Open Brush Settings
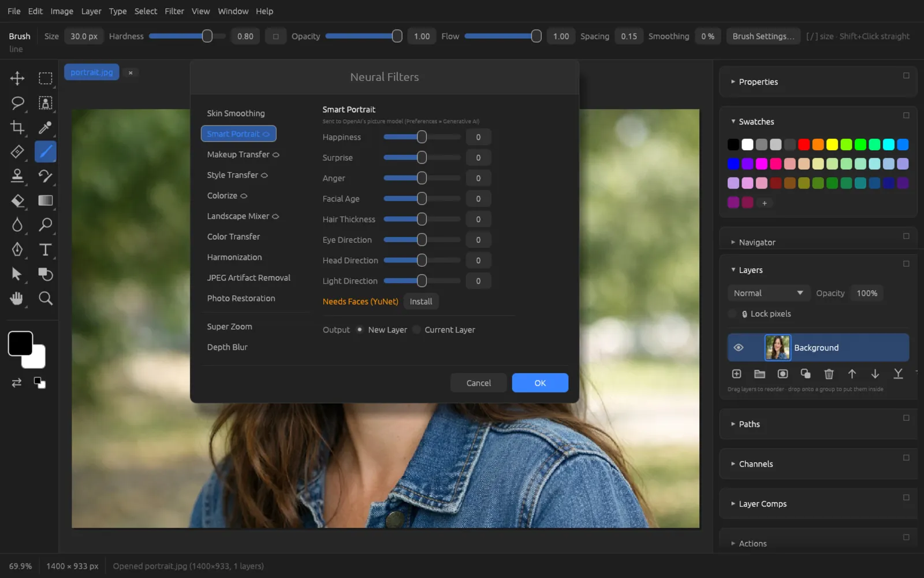Screen dimensions: 924x578 (x=763, y=36)
